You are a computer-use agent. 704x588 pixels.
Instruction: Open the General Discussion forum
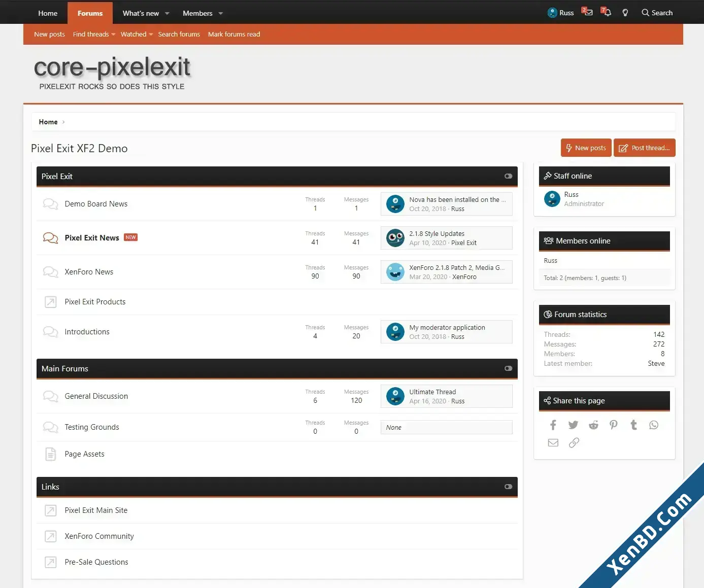(96, 396)
